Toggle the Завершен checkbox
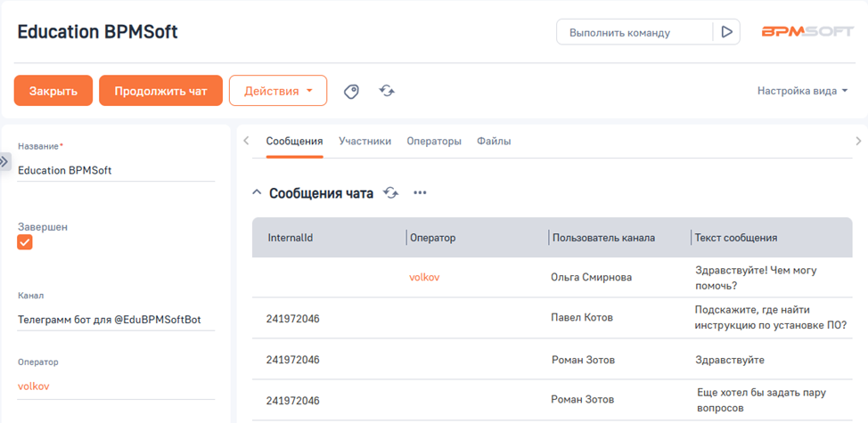Image resolution: width=868 pixels, height=423 pixels. (x=25, y=242)
